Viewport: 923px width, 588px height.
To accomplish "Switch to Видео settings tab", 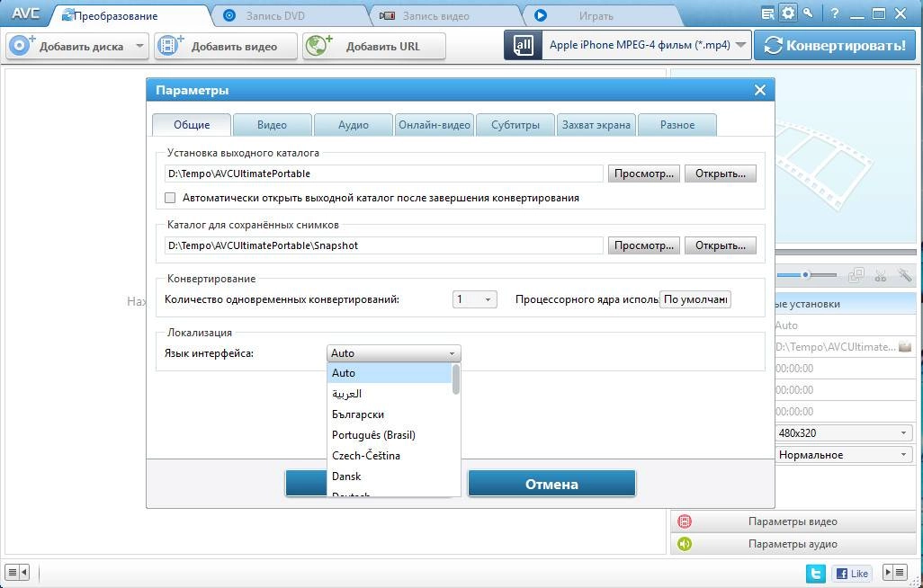I will tap(272, 125).
